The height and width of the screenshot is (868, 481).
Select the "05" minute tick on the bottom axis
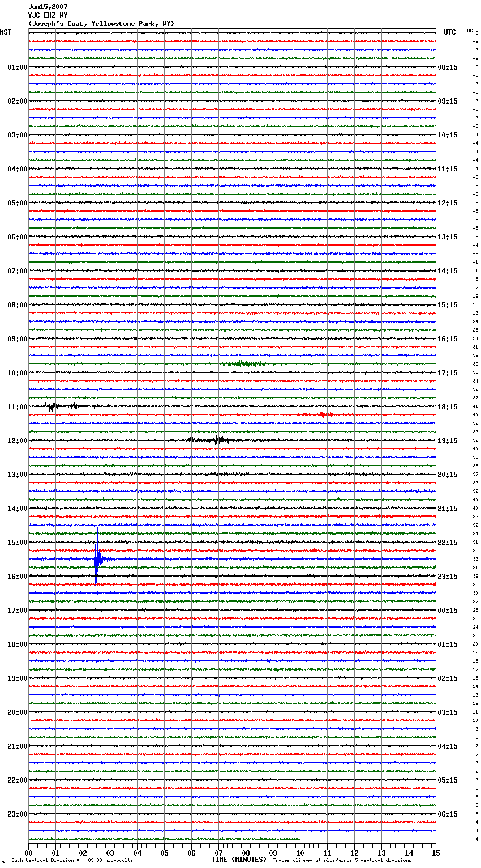pos(164,853)
